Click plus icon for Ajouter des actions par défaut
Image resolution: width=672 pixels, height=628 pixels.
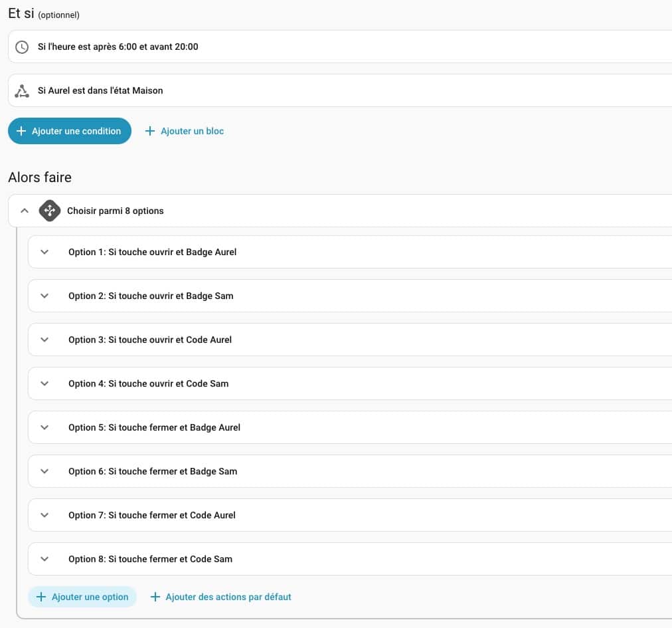coord(155,597)
